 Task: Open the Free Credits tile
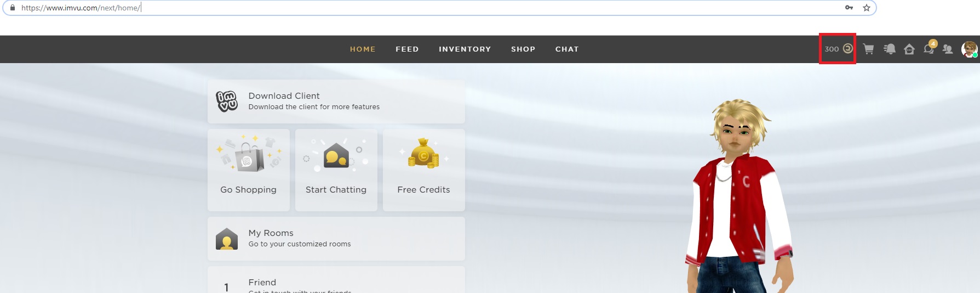(x=424, y=170)
